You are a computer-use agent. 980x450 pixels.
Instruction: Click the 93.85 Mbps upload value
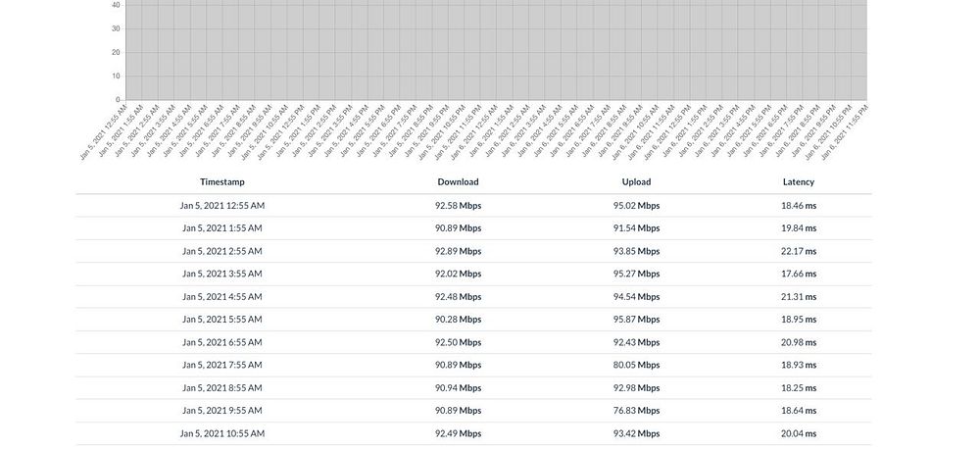[x=636, y=251]
